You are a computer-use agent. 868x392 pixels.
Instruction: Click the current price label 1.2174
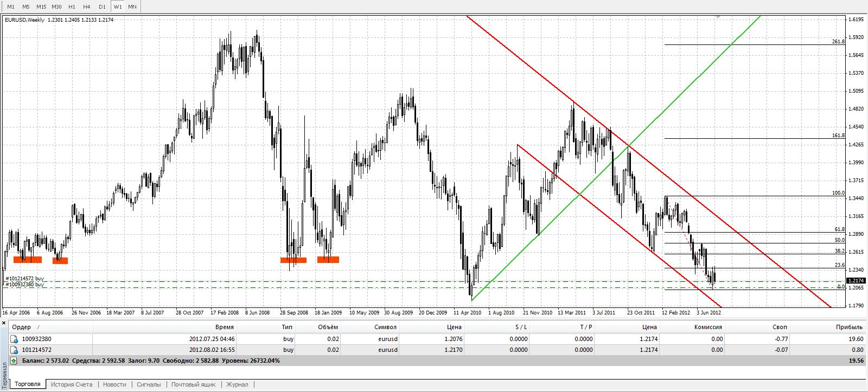pyautogui.click(x=856, y=280)
